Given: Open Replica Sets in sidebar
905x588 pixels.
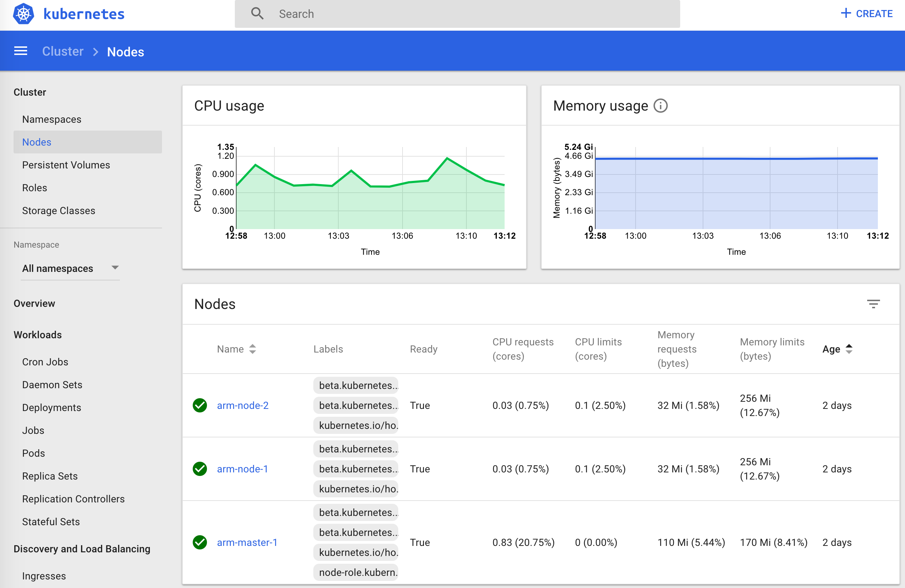Looking at the screenshot, I should tap(50, 476).
